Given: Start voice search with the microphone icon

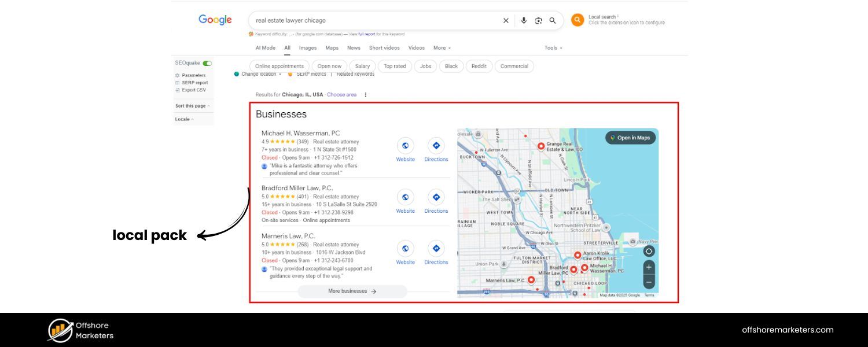Looking at the screenshot, I should coord(524,21).
